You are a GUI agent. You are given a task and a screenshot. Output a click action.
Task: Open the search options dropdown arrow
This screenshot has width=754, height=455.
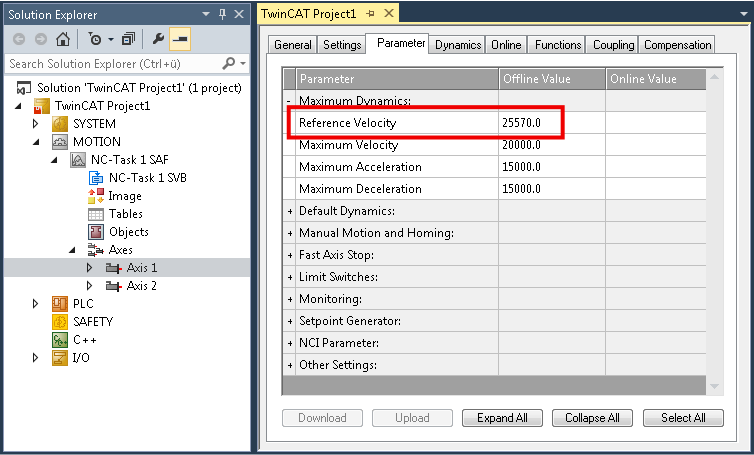coord(243,63)
